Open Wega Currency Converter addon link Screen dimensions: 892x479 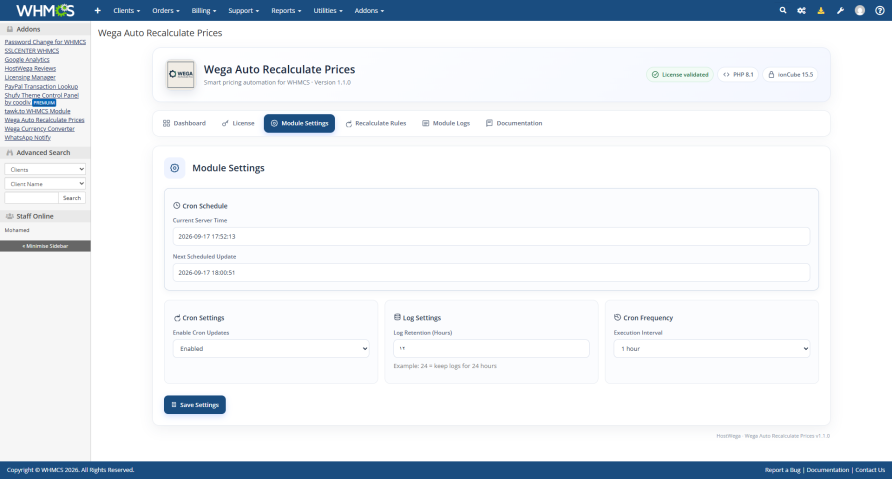coord(40,129)
